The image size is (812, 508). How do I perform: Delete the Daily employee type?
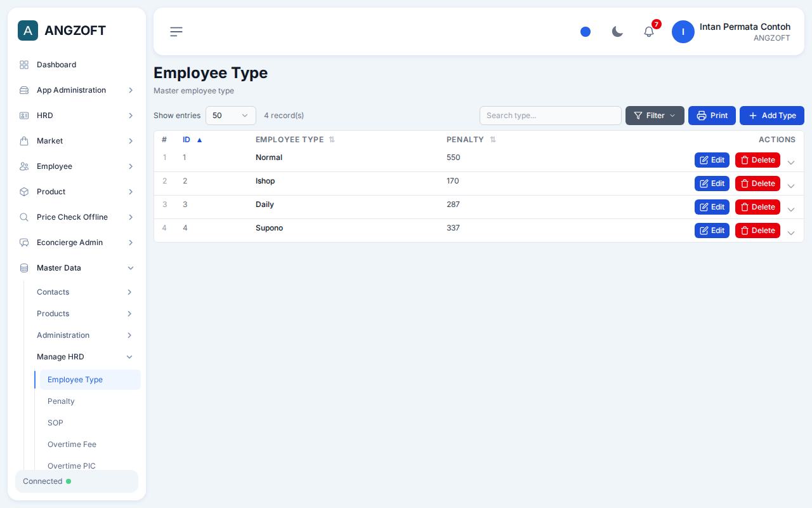[757, 207]
